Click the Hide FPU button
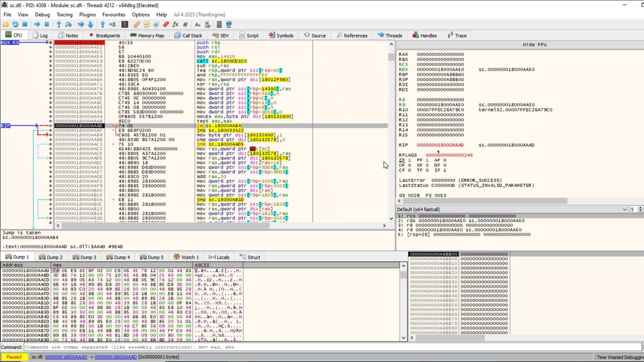Viewport: 644px width, 362px height. 535,45
